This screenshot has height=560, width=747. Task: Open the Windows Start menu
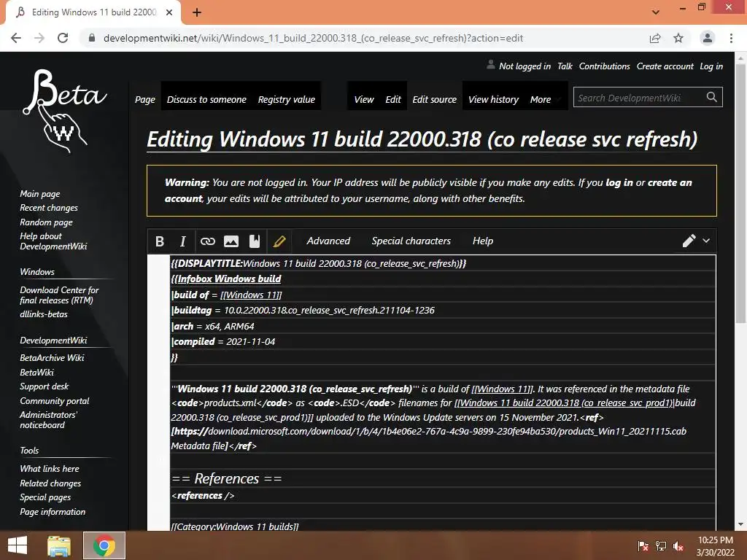(x=18, y=545)
